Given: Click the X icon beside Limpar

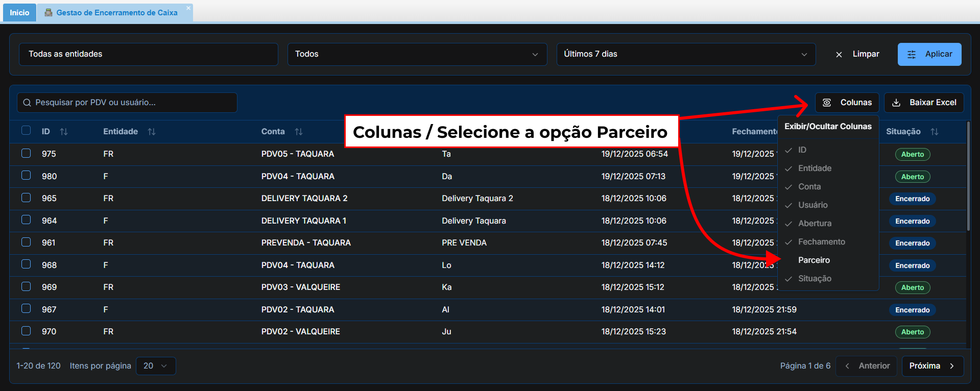Looking at the screenshot, I should click(839, 54).
